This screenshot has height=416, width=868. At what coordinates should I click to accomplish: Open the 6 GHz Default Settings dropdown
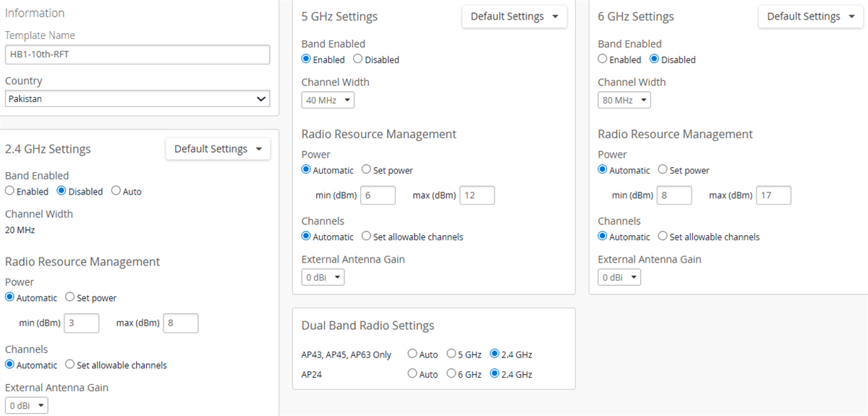click(x=811, y=17)
